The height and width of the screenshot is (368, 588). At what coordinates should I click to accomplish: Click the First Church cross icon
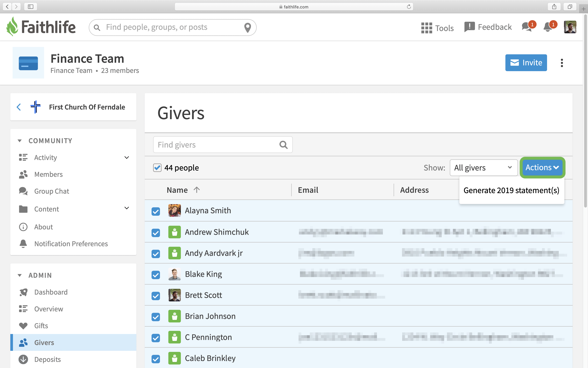[36, 107]
